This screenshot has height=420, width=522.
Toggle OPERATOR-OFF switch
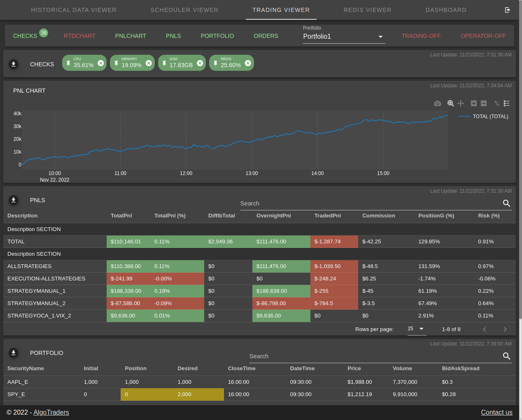coord(483,36)
